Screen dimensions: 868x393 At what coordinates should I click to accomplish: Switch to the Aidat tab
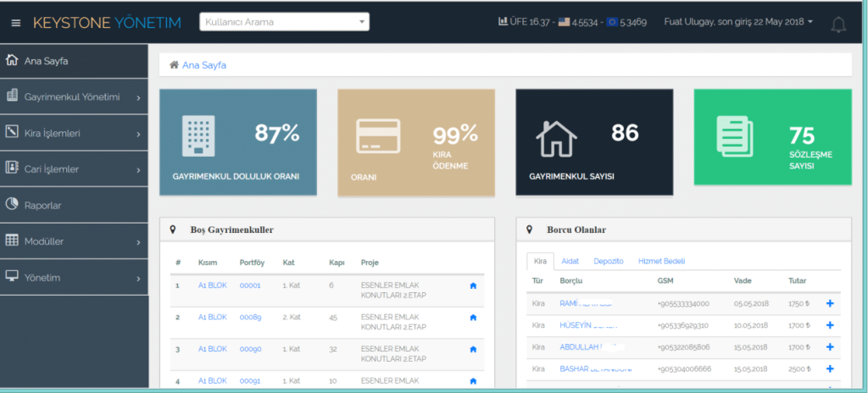pyautogui.click(x=570, y=261)
